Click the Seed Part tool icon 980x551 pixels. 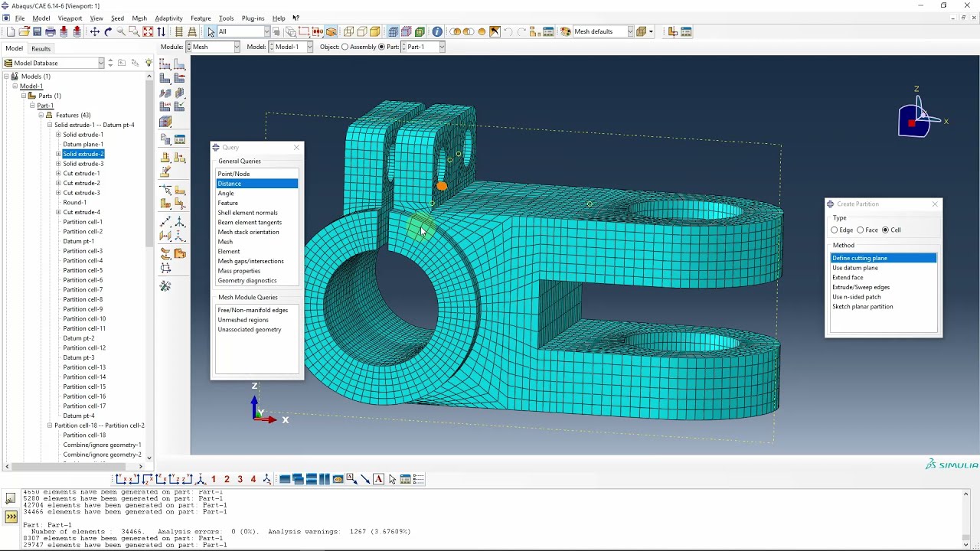[165, 63]
